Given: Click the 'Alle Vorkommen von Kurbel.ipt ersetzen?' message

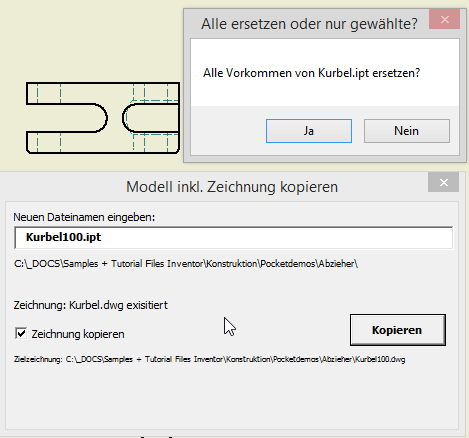Looking at the screenshot, I should click(312, 73).
